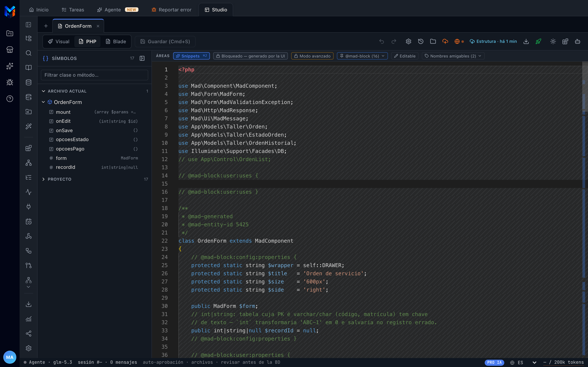588x367 pixels.
Task: Toggle the Snippets area filter
Action: [x=192, y=56]
